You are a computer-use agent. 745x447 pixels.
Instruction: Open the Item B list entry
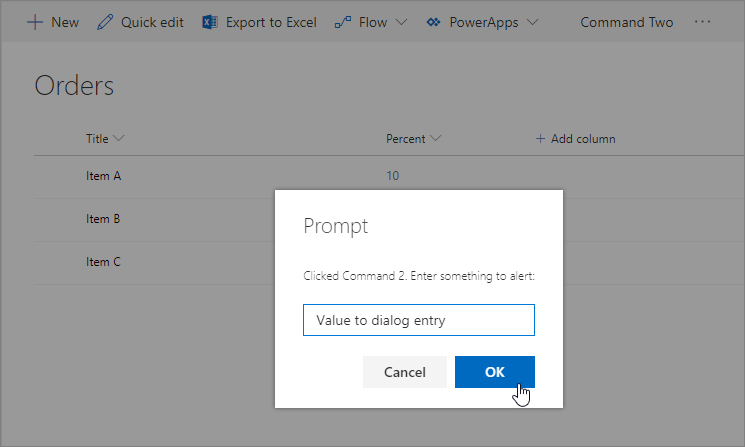click(104, 219)
